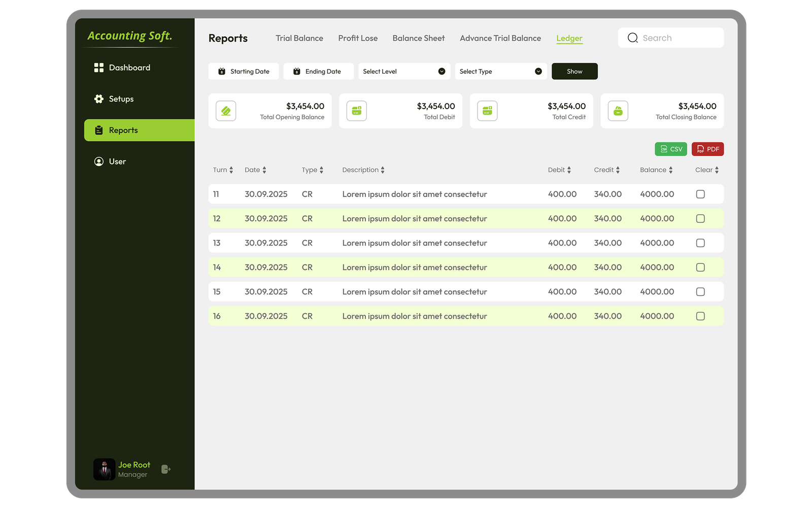Open the Reports clipboard icon
This screenshot has height=508, width=812.
pyautogui.click(x=98, y=130)
